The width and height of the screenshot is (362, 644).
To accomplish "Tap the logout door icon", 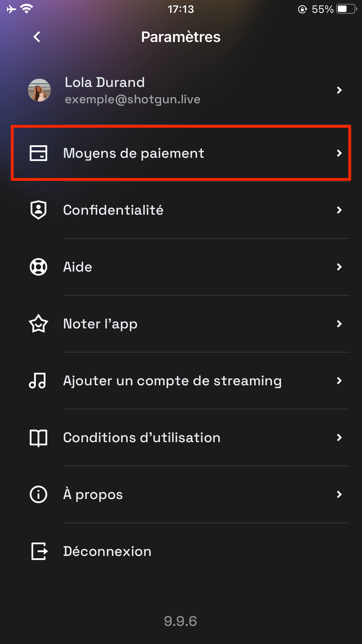I will pos(39,551).
